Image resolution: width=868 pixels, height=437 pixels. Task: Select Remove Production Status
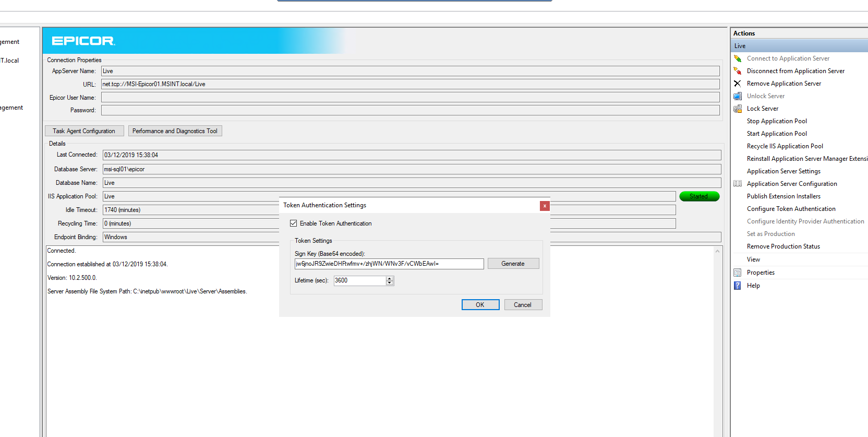pyautogui.click(x=783, y=246)
